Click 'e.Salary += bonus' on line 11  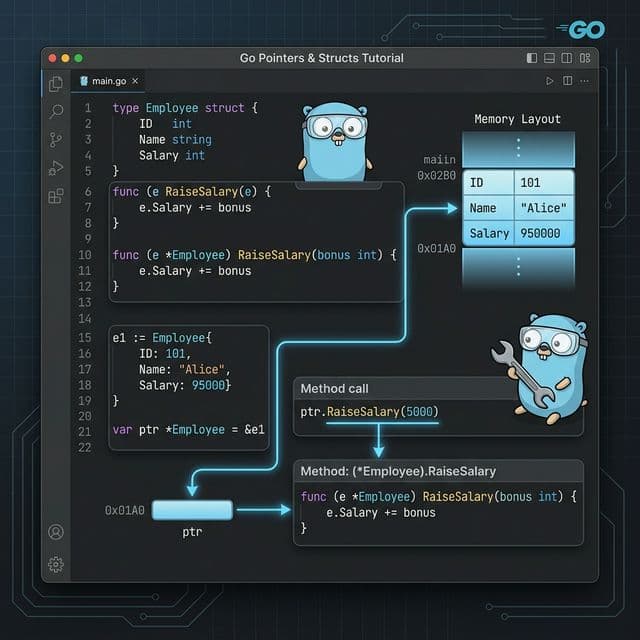[x=195, y=271]
